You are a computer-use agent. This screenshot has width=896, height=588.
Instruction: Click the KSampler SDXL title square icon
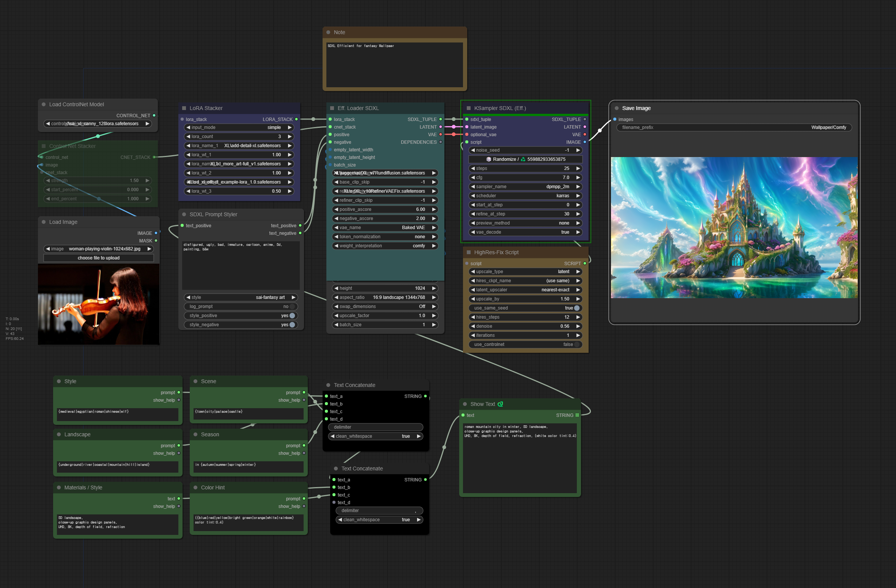(469, 108)
